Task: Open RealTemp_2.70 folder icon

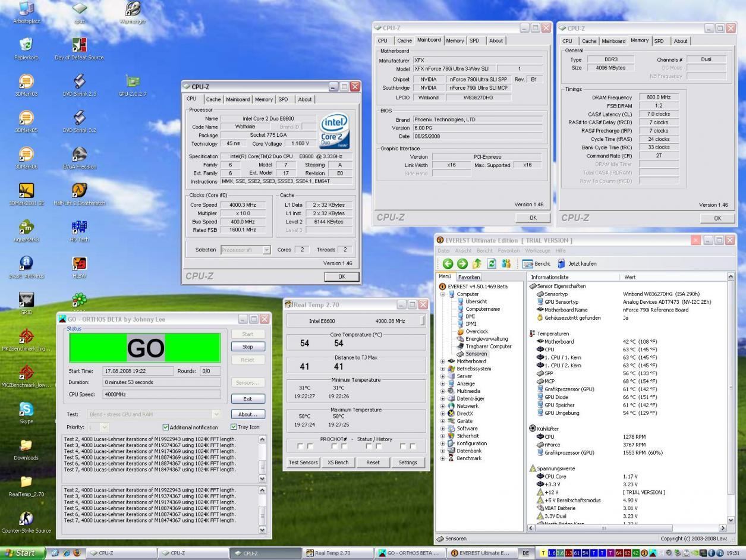Action: point(26,485)
